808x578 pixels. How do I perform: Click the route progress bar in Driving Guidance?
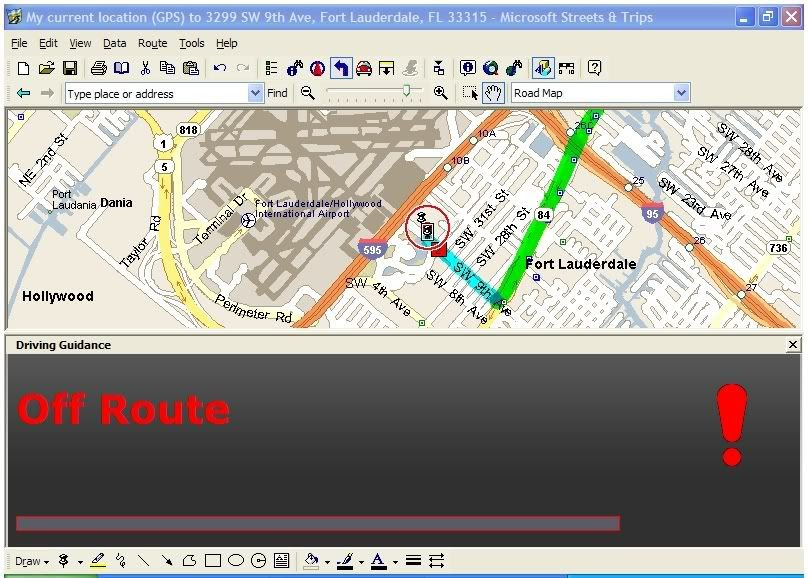[318, 523]
